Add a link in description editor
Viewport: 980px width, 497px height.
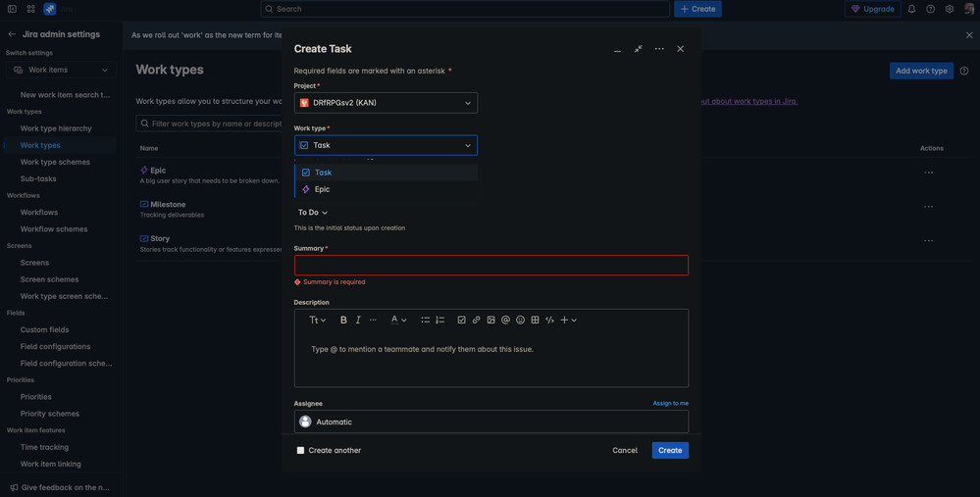476,320
